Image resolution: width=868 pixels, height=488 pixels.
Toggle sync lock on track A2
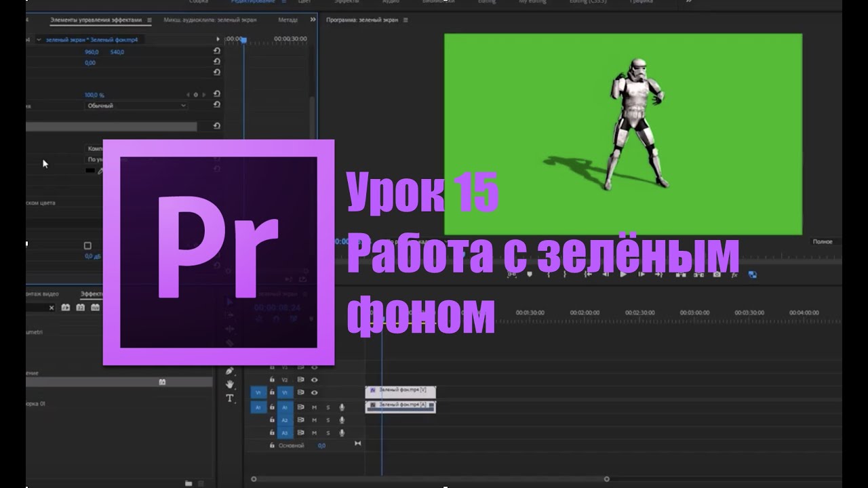click(300, 420)
